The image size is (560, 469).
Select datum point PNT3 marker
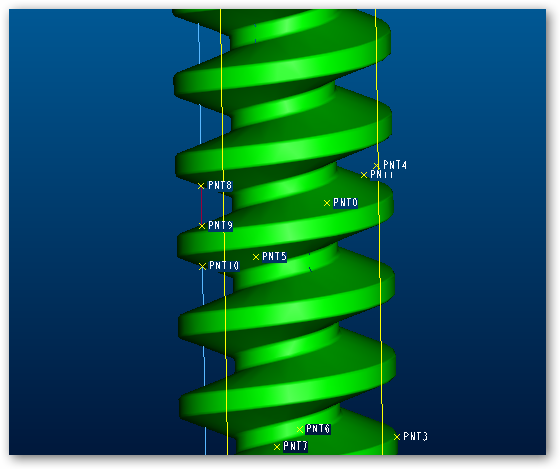pyautogui.click(x=397, y=437)
